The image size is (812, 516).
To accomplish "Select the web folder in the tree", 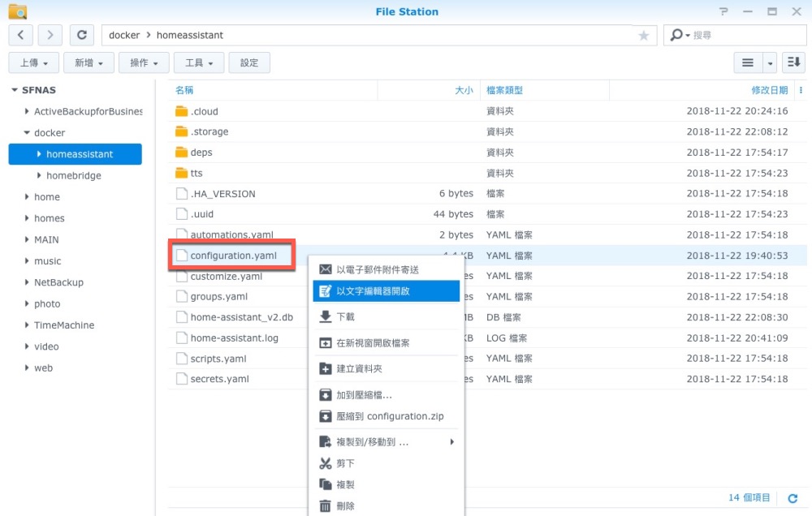I will [44, 368].
